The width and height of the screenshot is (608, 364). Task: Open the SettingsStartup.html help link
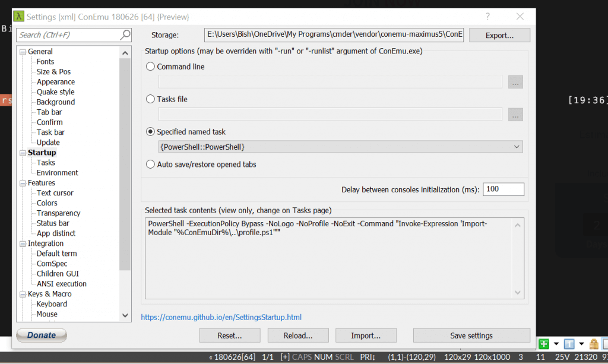click(221, 318)
